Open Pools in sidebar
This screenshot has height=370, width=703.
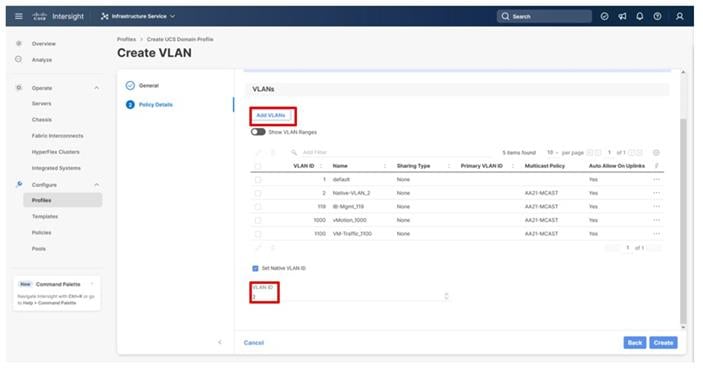click(x=39, y=249)
